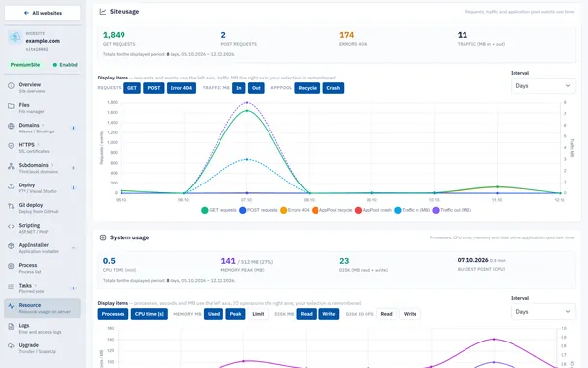This screenshot has width=588, height=368.
Task: Click the POST requests blue legend swatch
Action: coord(243,210)
